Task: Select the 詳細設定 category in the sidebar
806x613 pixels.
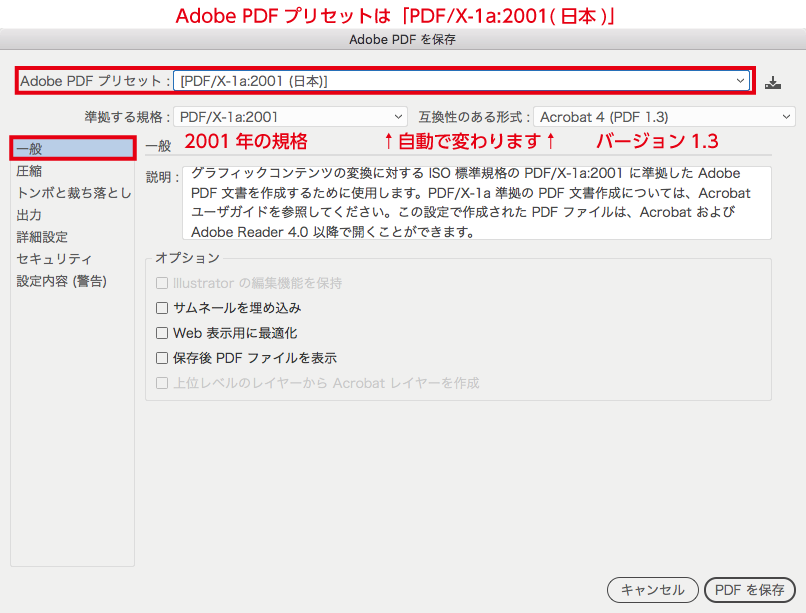Action: pyautogui.click(x=42, y=237)
